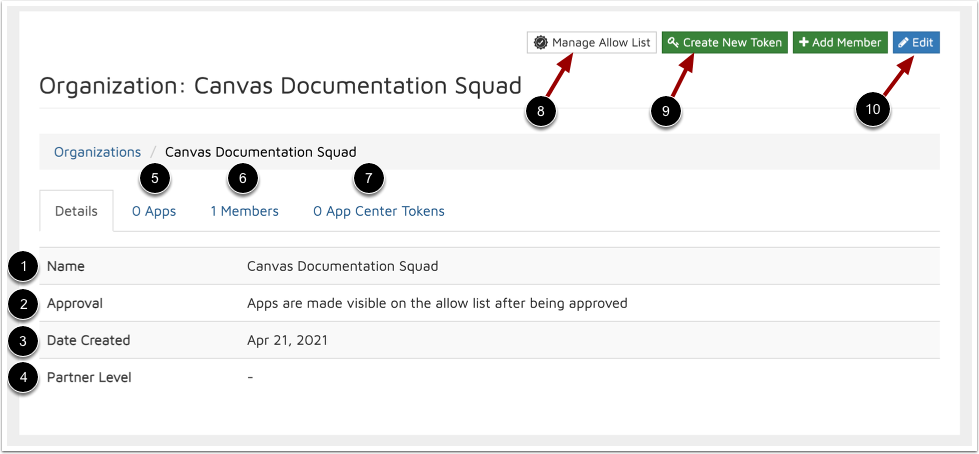Select the Details tab
This screenshot has height=454, width=979.
coord(76,211)
